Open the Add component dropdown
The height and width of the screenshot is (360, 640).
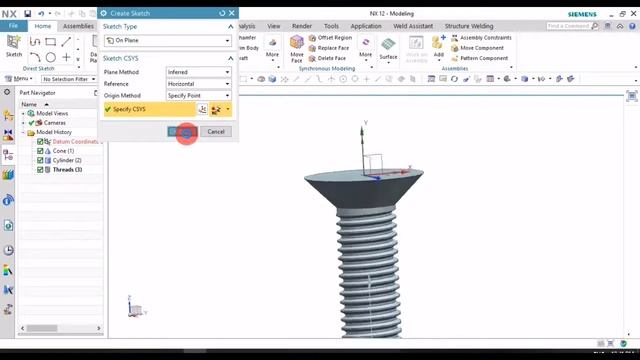point(439,60)
